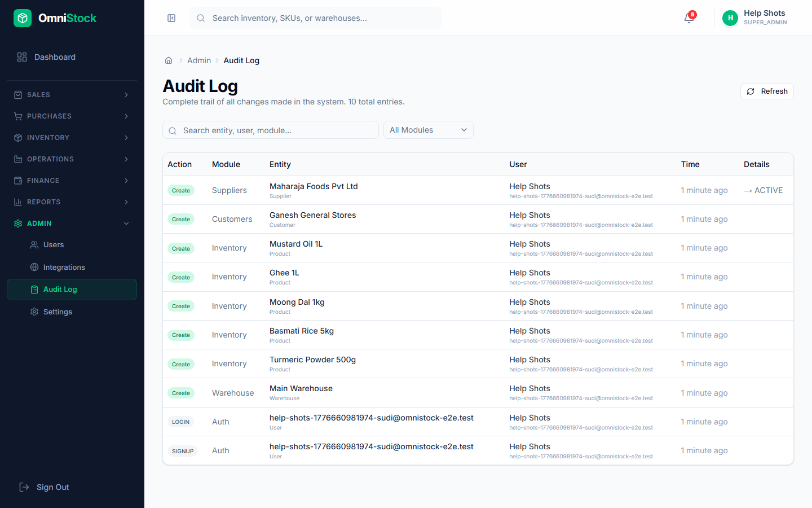Click Ghee 1L entry
Viewport: 812px width, 508px height.
pyautogui.click(x=284, y=273)
